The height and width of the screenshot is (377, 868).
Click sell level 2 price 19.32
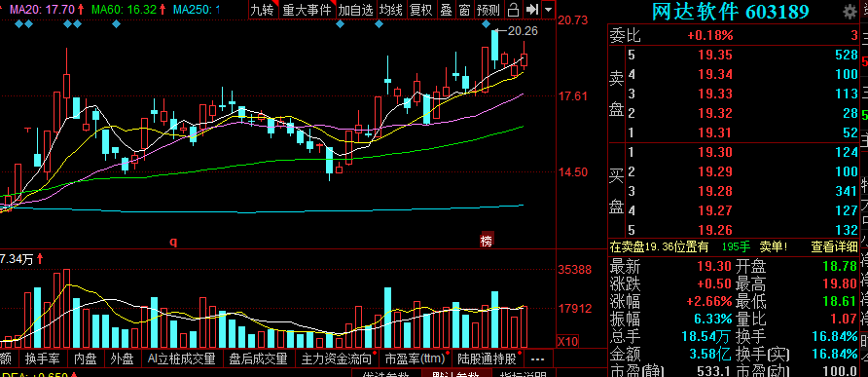pyautogui.click(x=714, y=113)
